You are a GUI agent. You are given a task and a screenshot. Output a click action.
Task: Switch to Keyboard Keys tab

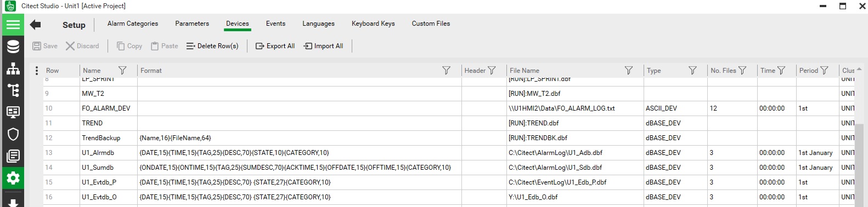click(373, 24)
